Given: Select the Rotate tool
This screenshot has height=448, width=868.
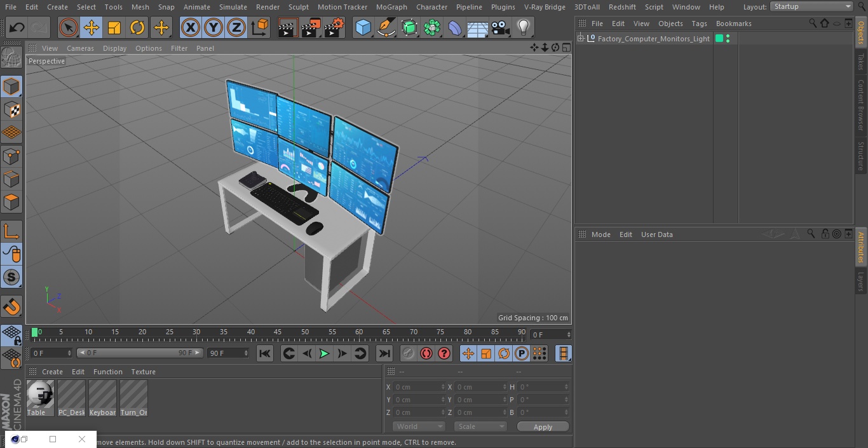Looking at the screenshot, I should click(137, 27).
